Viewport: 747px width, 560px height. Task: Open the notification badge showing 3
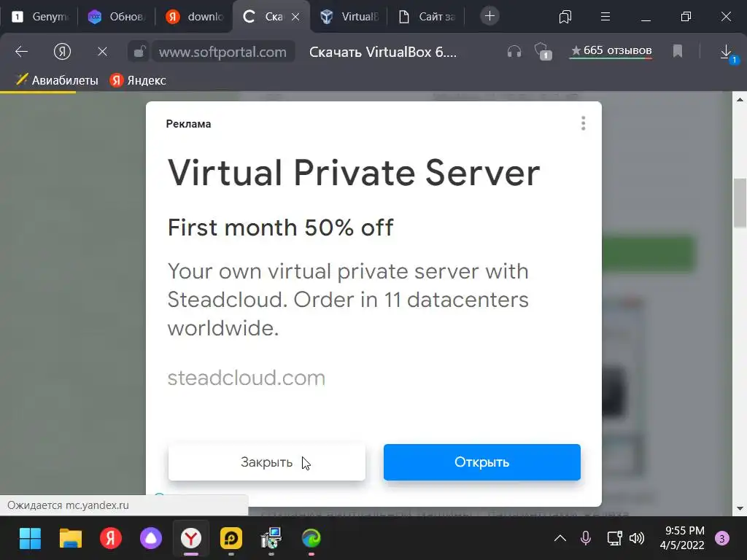click(722, 539)
